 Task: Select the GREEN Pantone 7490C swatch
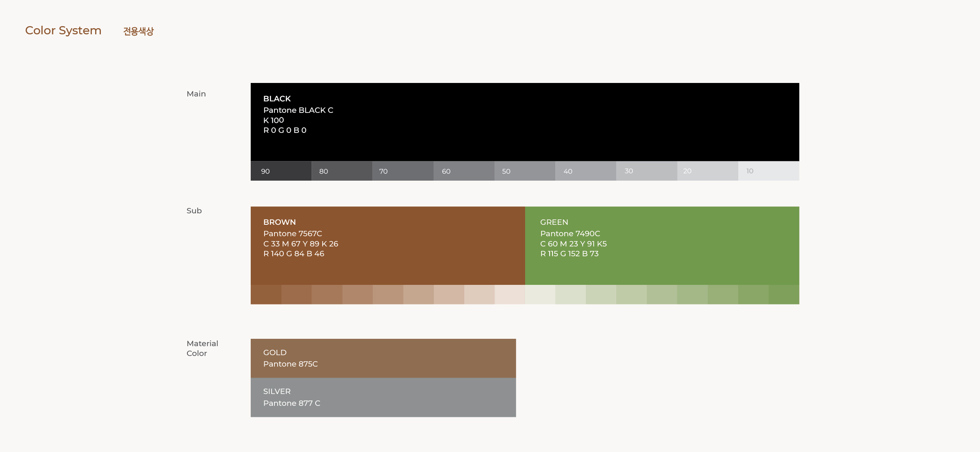pyautogui.click(x=662, y=245)
